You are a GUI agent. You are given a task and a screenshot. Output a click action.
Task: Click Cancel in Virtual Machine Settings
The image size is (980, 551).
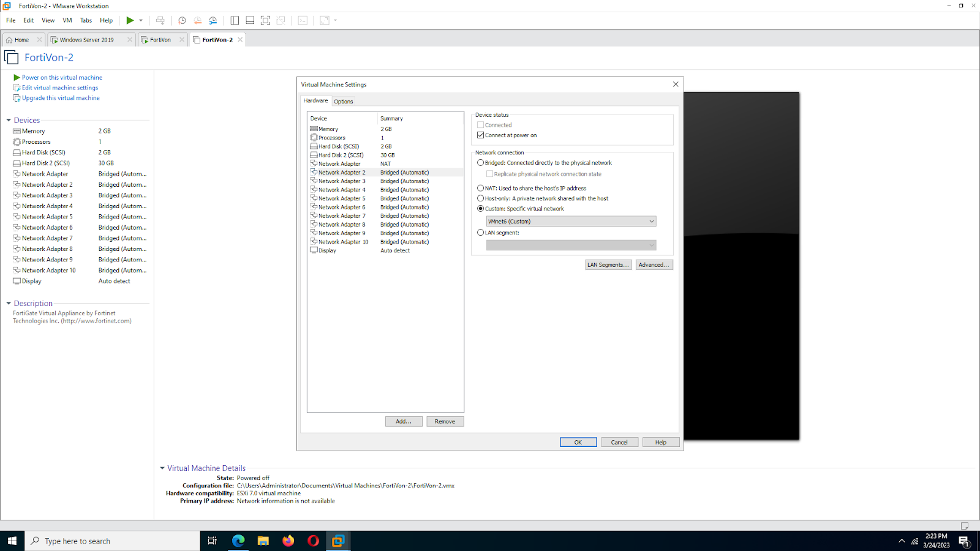click(619, 443)
